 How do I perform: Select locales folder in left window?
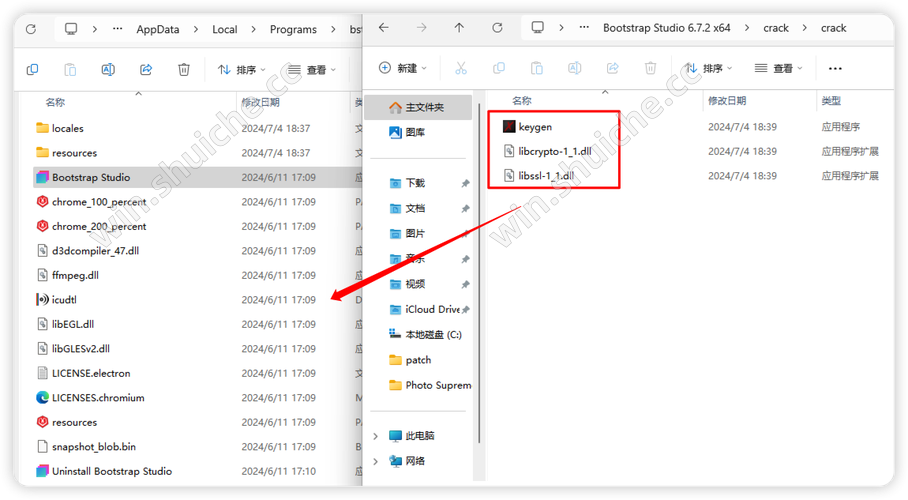(60, 129)
